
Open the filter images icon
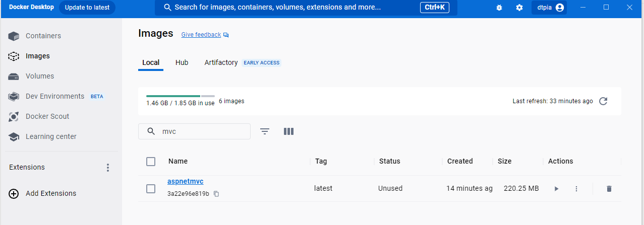pyautogui.click(x=265, y=131)
